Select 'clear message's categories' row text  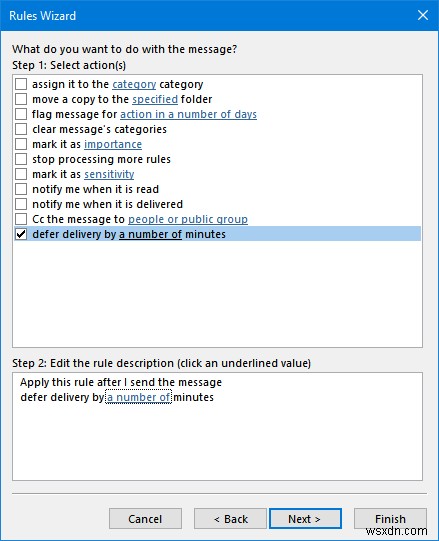99,129
